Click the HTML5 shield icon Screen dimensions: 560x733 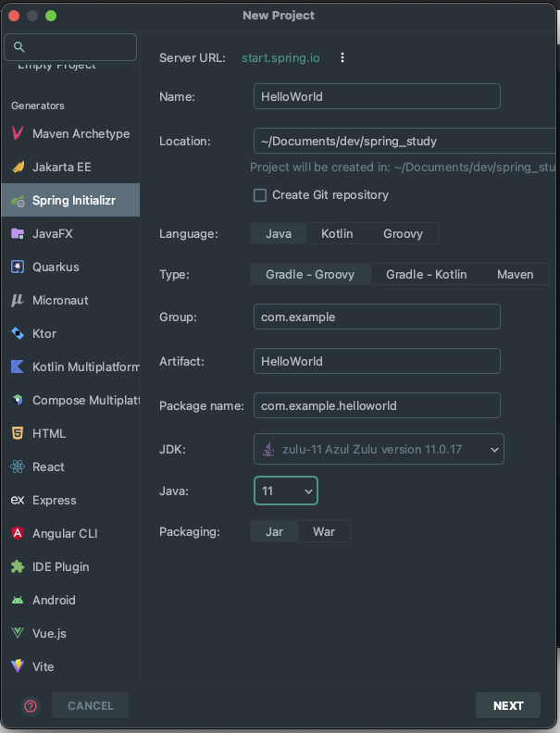18,433
